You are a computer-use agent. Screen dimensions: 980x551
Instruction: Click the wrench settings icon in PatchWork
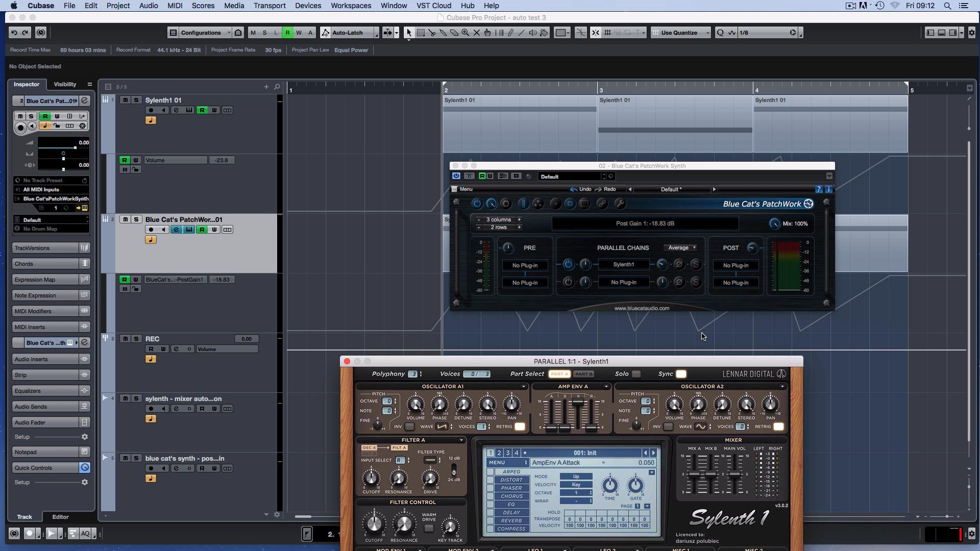point(620,204)
